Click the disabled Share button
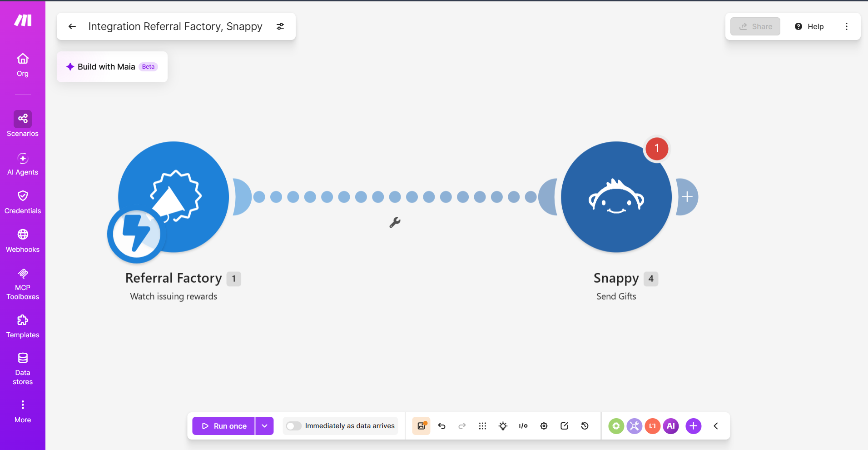 [755, 26]
